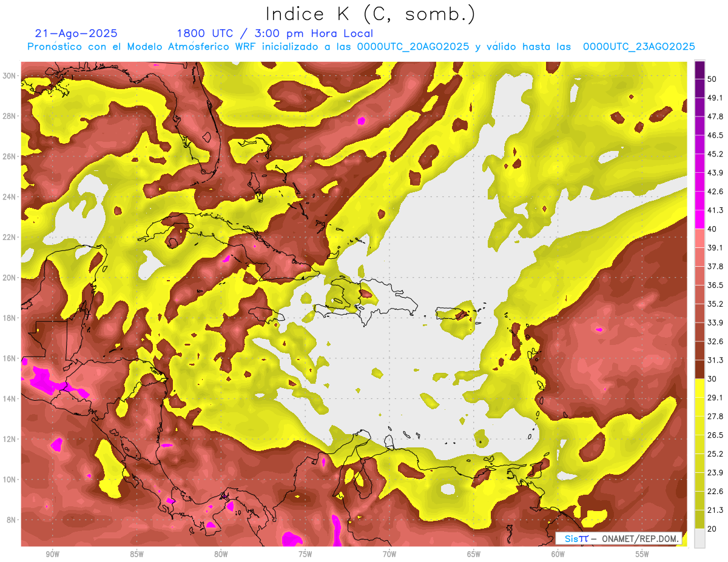Click the colorbar value "31.3"

point(715,360)
